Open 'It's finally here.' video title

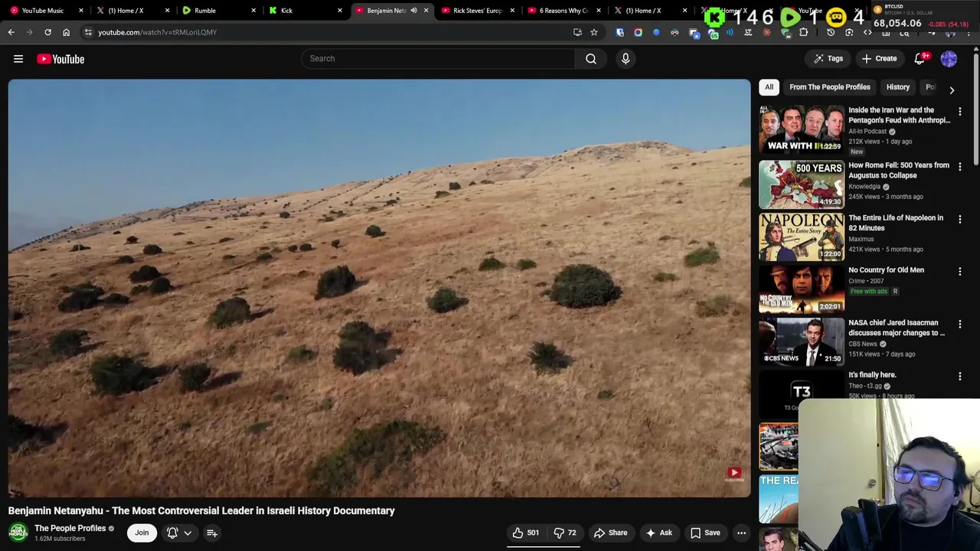pos(872,375)
